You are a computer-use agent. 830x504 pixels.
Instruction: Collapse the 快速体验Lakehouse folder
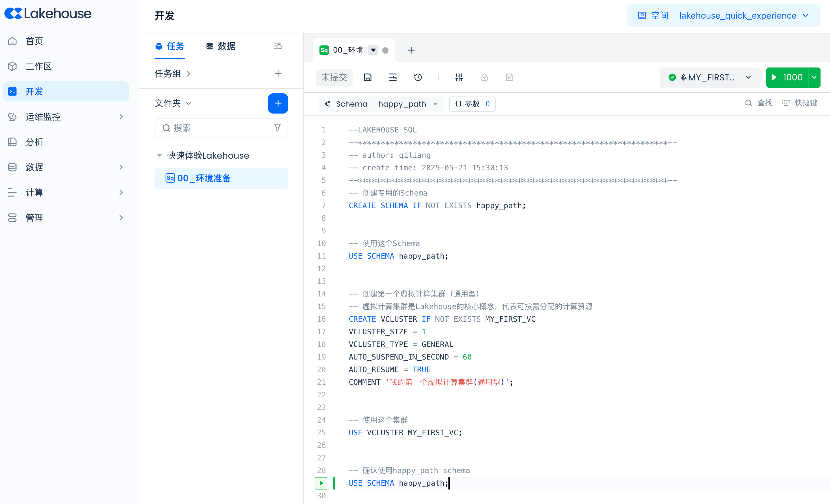click(160, 155)
